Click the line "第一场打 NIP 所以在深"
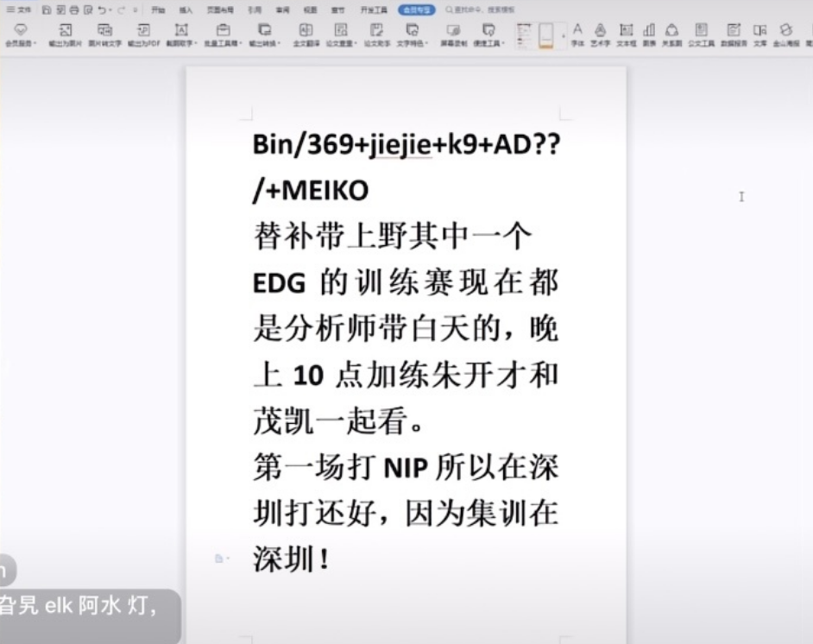 pyautogui.click(x=406, y=467)
